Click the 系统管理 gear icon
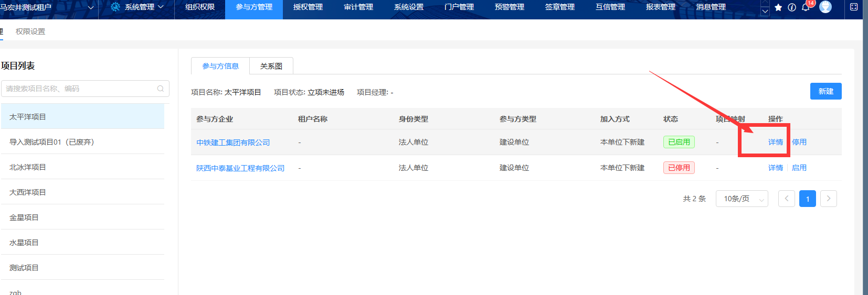Screen dimensions: 868x295 tap(115, 7)
